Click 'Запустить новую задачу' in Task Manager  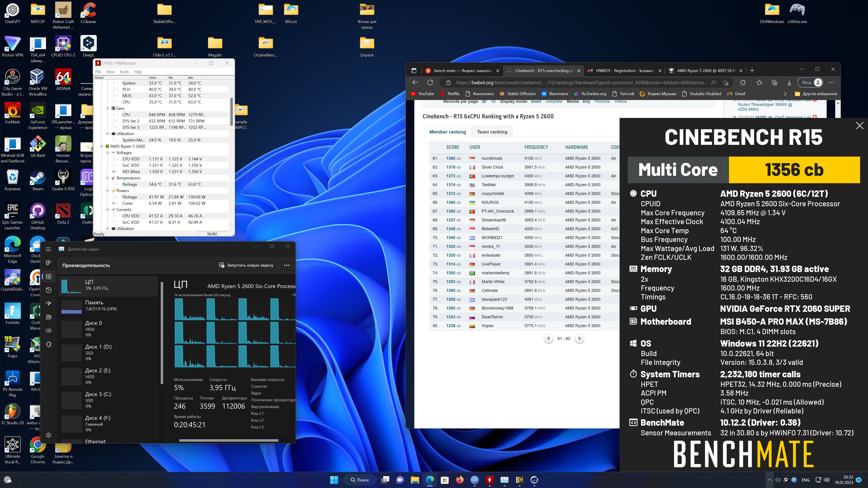point(246,265)
